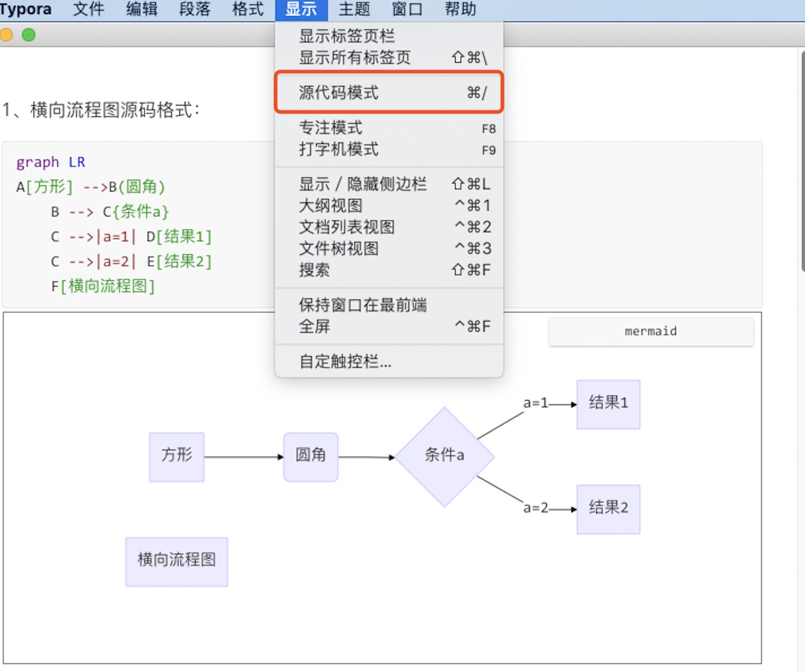Toggle 打字机模式 option
The height and width of the screenshot is (672, 805).
[x=389, y=149]
